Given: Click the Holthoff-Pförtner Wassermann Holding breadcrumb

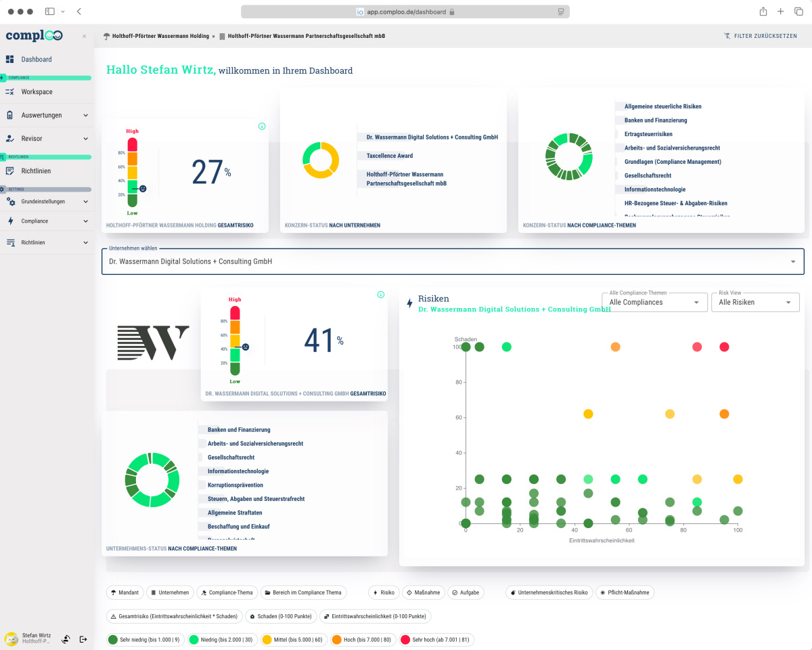Looking at the screenshot, I should coord(160,36).
